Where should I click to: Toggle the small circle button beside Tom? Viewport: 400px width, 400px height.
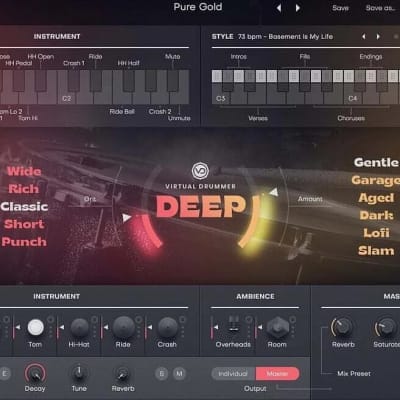coord(50,320)
